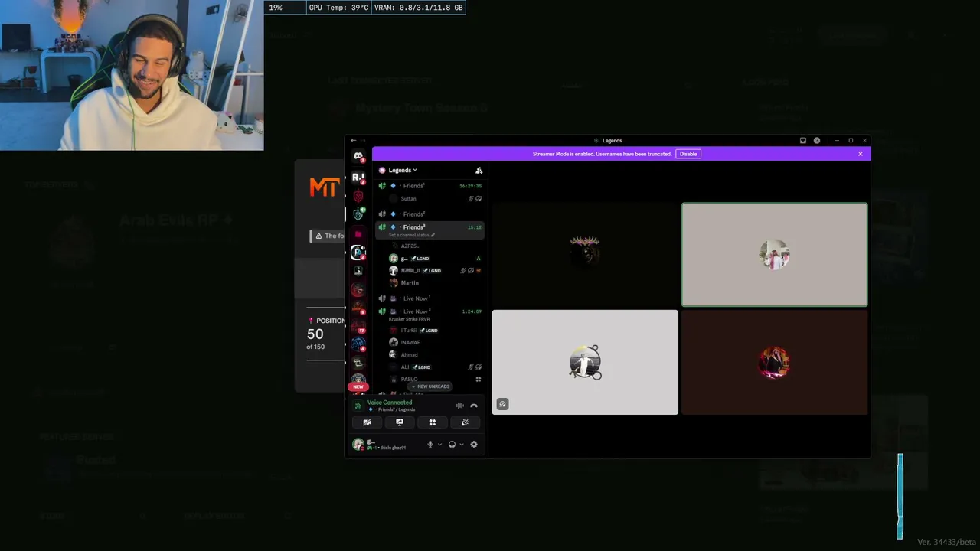Image resolution: width=980 pixels, height=551 pixels.
Task: Dismiss the Streamer Mode banner
Action: pos(861,154)
